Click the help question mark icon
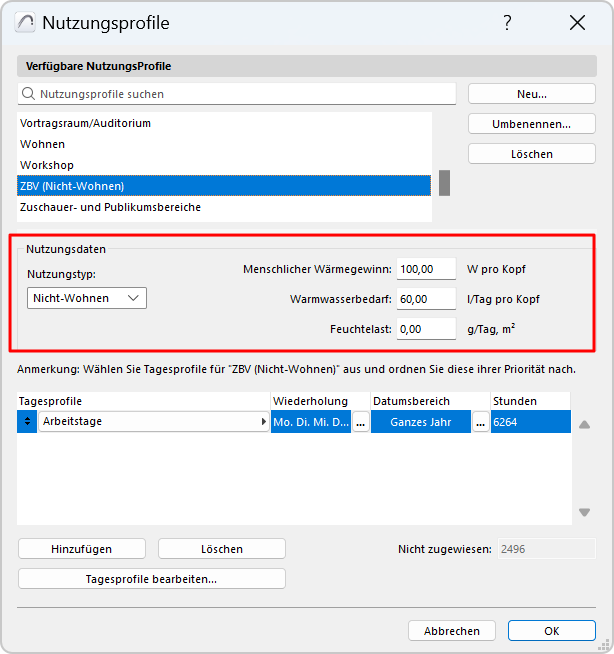The height and width of the screenshot is (654, 614). pos(507,23)
